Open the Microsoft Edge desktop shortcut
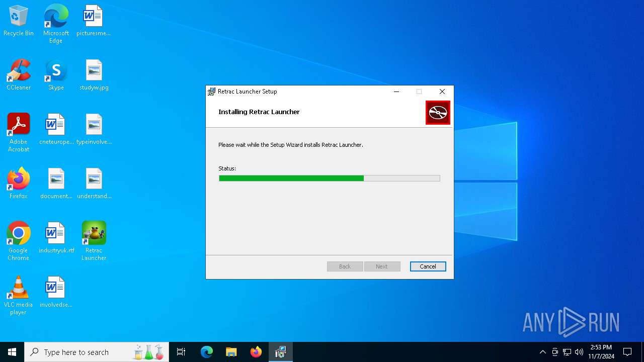 (56, 24)
